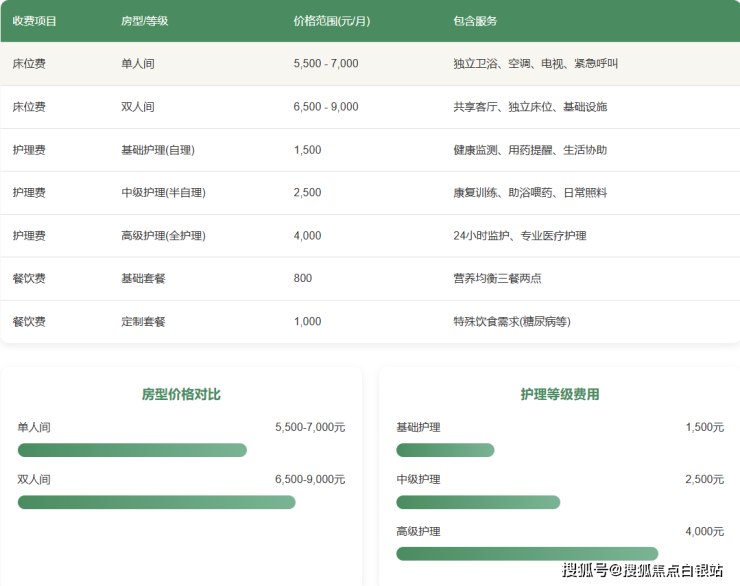Select the 5,500 - 7,000 price cell
740x586 pixels.
(326, 64)
